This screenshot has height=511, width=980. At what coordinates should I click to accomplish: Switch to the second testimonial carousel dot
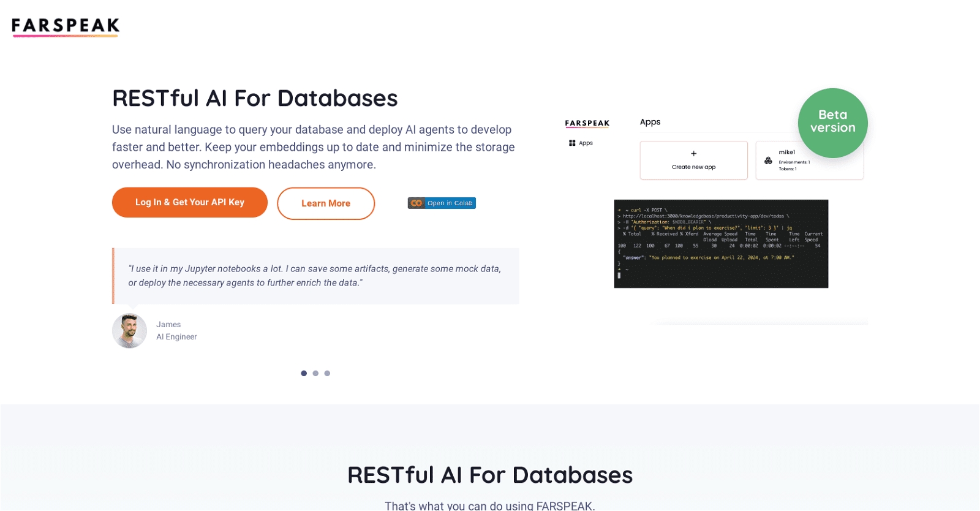click(x=315, y=373)
